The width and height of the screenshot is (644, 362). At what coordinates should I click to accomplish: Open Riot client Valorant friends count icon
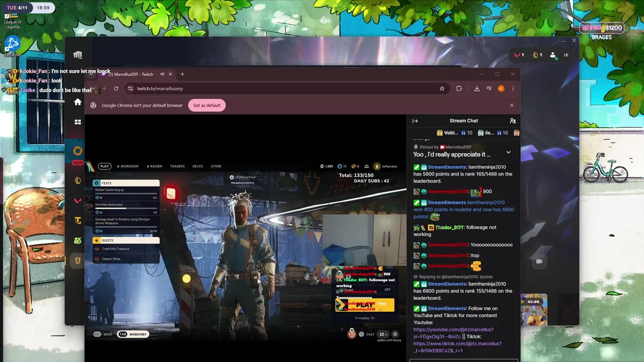tap(519, 55)
